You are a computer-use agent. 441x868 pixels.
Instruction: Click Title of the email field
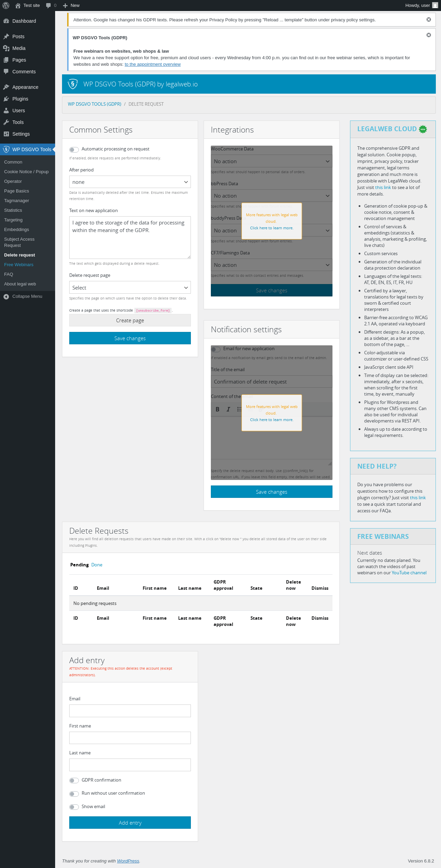[x=271, y=381]
